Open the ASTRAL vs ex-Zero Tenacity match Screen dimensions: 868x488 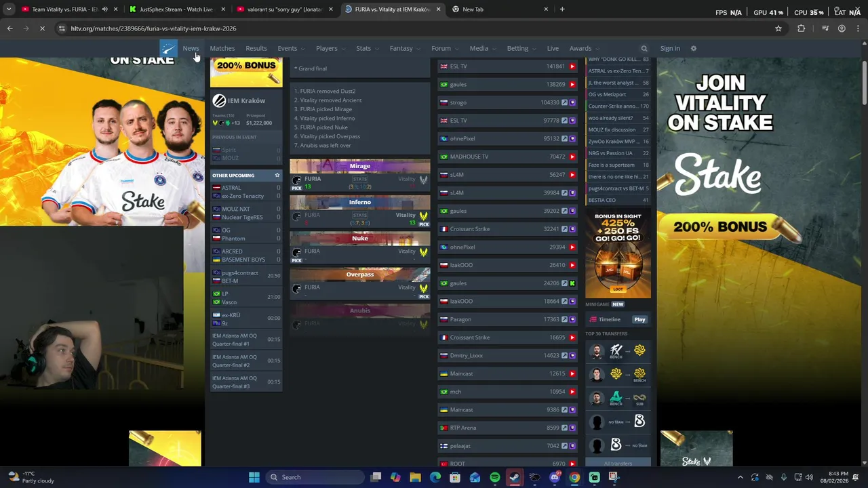click(246, 192)
